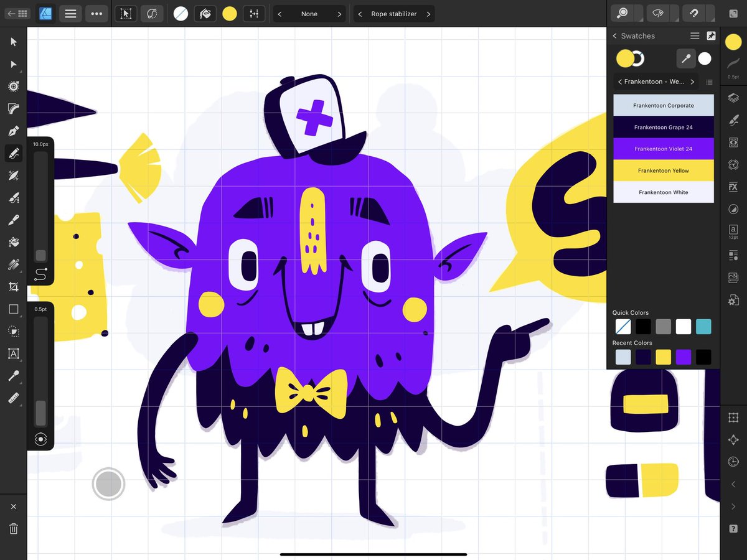The height and width of the screenshot is (560, 747).
Task: Select the Pen tool
Action: click(14, 131)
